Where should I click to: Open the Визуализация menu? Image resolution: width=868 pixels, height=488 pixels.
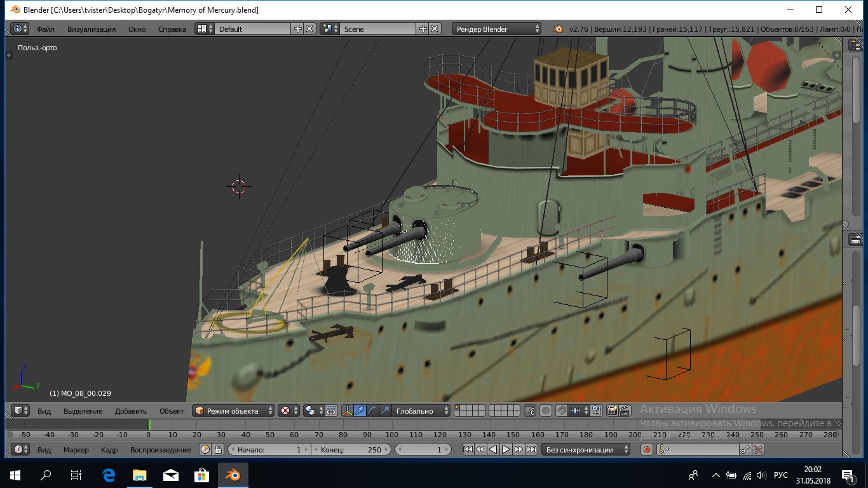92,29
